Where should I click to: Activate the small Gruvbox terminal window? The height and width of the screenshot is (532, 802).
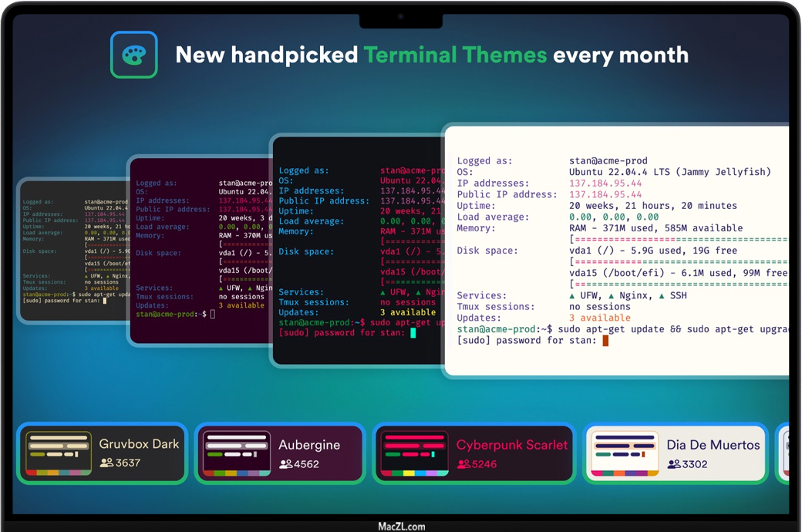click(73, 247)
